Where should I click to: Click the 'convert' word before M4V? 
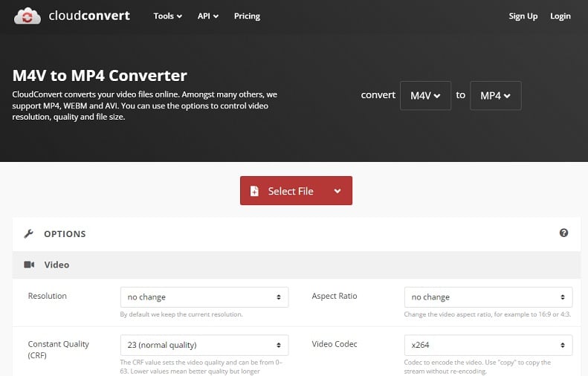pyautogui.click(x=378, y=95)
